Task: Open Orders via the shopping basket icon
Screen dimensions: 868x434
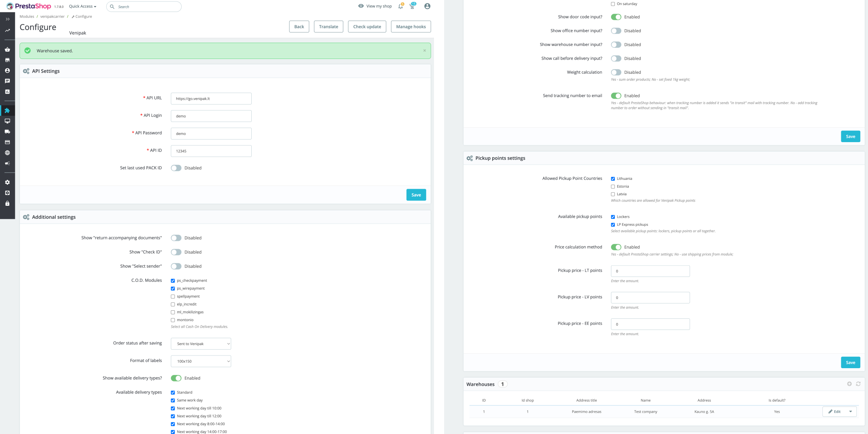Action: point(7,50)
